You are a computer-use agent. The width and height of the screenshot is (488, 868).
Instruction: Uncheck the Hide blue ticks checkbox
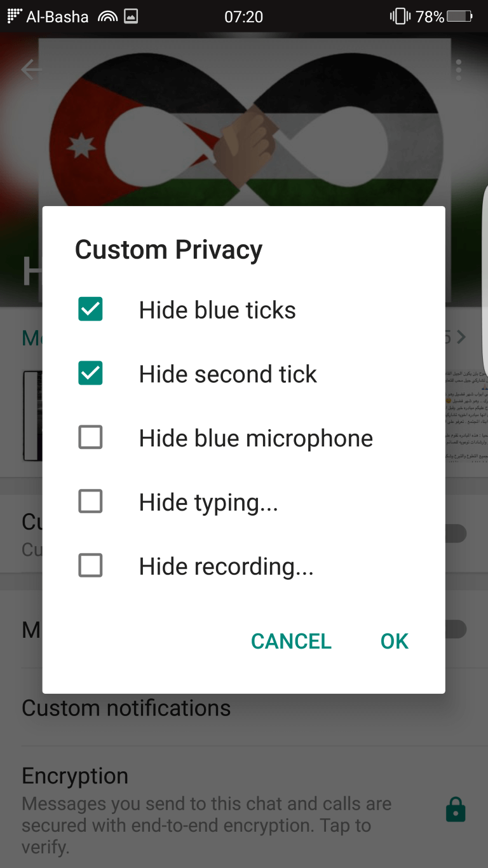tap(90, 310)
